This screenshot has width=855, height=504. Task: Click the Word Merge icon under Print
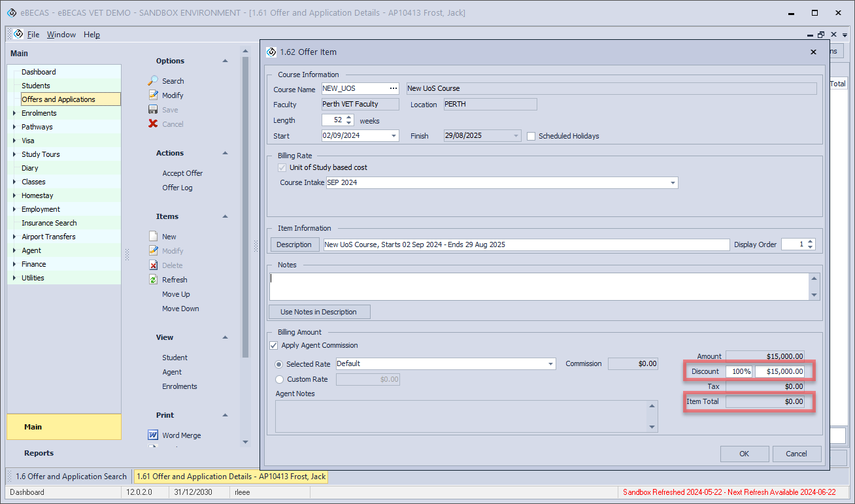coord(153,435)
